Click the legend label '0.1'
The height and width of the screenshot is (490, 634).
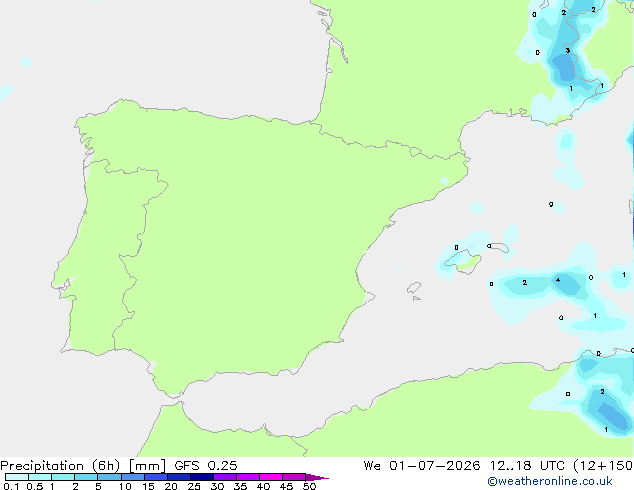coord(11,486)
